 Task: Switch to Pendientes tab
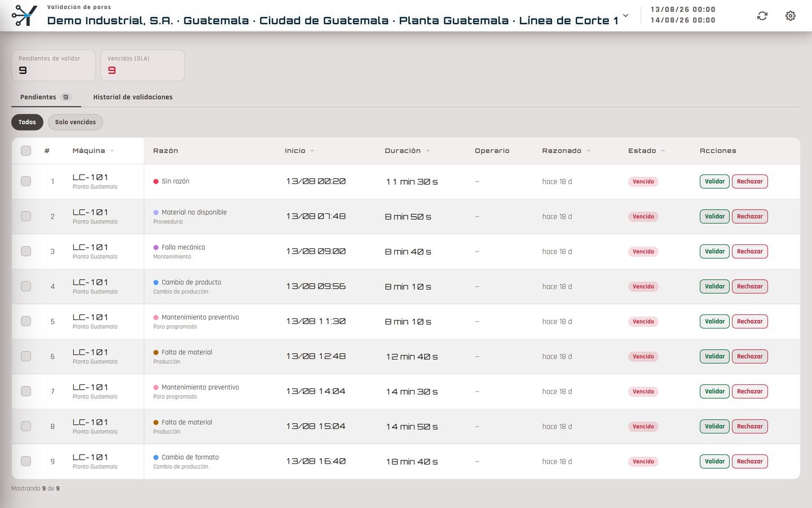[46, 97]
